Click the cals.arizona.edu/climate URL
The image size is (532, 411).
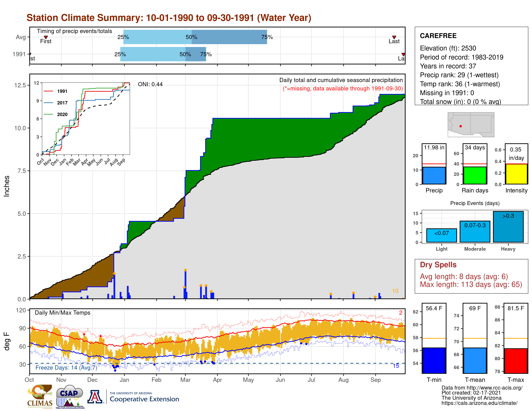coord(479,403)
